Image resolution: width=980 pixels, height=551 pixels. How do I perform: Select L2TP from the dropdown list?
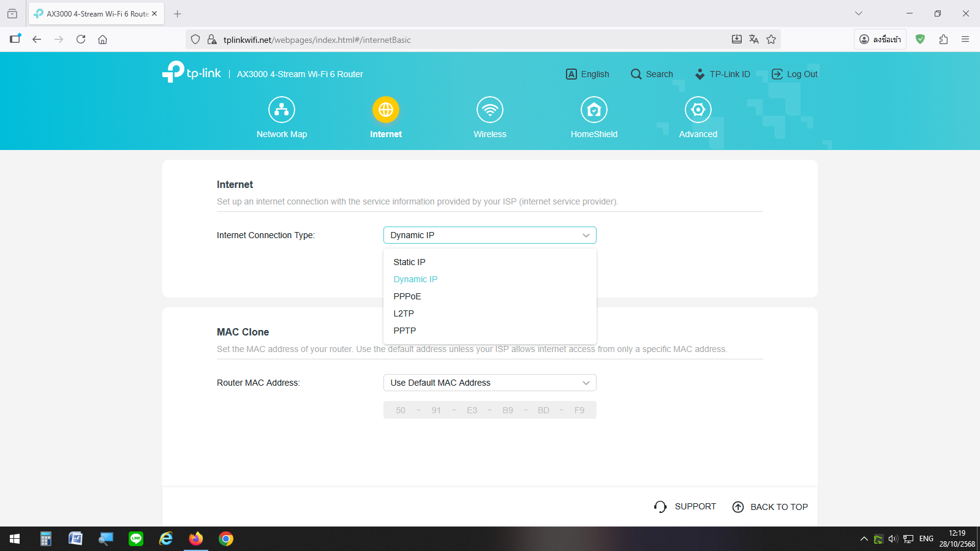click(404, 313)
